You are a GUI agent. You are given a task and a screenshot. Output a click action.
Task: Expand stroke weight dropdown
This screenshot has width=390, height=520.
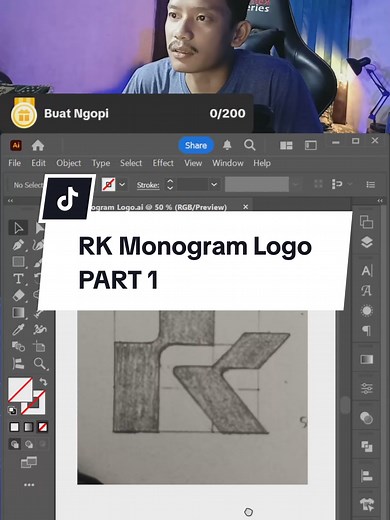214,184
